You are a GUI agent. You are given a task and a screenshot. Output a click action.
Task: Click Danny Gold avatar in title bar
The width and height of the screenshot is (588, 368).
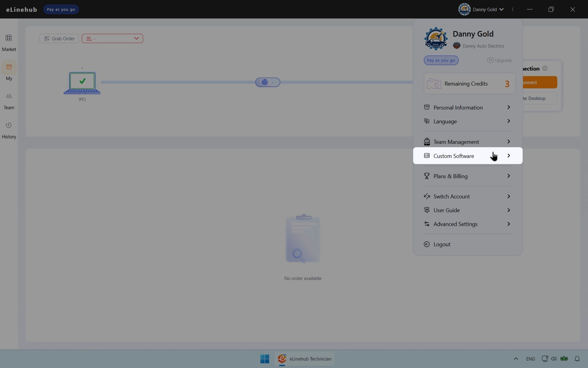coord(464,9)
